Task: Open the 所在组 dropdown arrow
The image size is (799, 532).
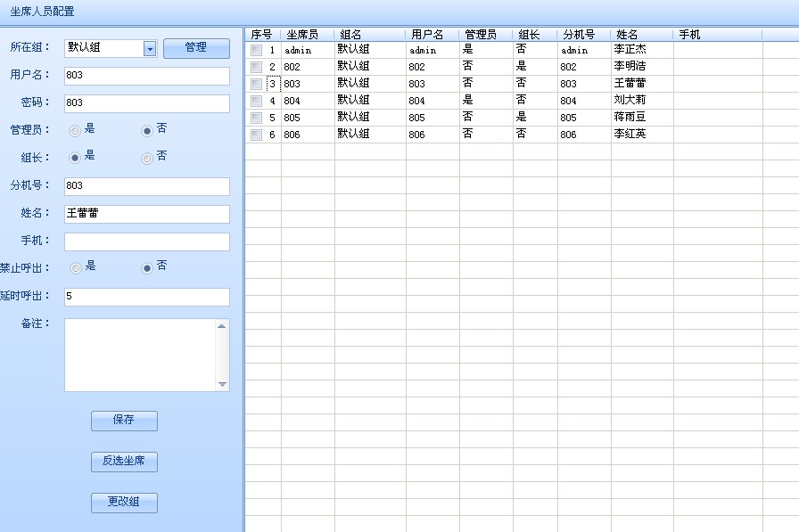Action: pyautogui.click(x=150, y=49)
